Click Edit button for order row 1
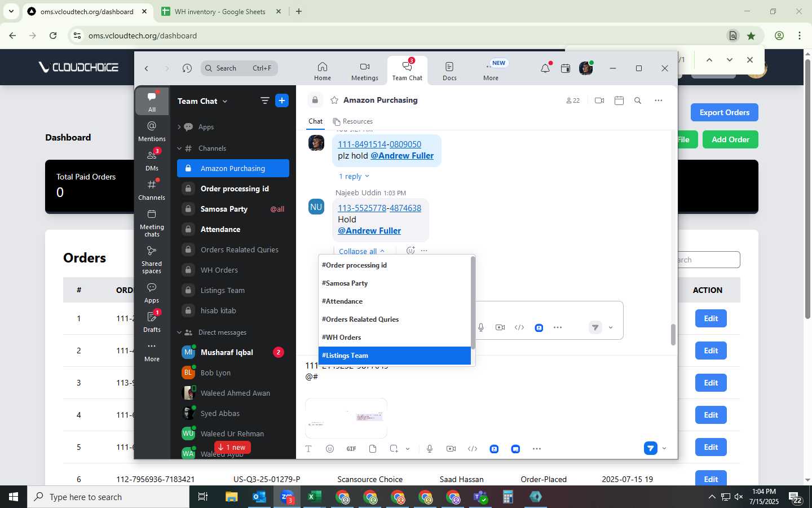Image resolution: width=812 pixels, height=508 pixels. [x=710, y=318]
